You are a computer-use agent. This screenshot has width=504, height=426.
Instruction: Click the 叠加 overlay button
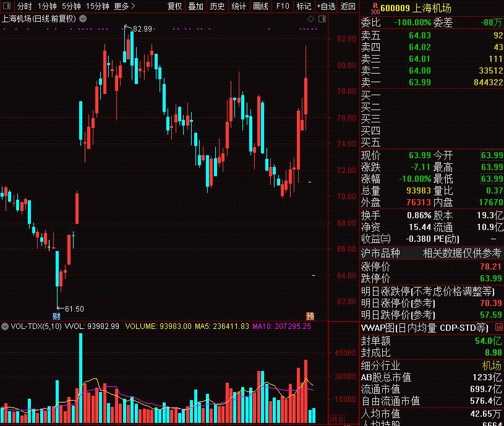(196, 6)
